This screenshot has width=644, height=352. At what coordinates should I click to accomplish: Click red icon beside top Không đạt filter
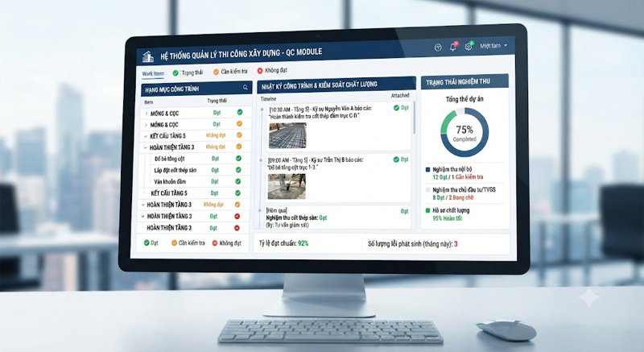pos(259,71)
